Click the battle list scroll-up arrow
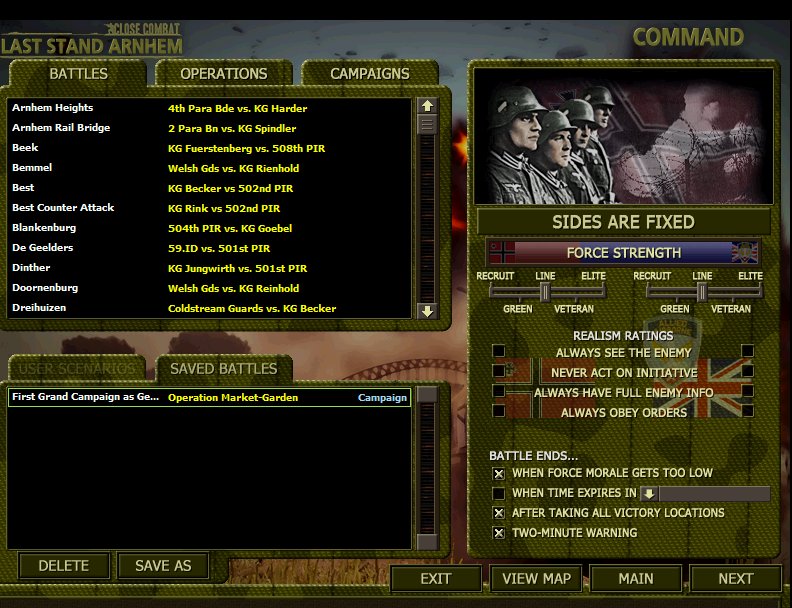 pyautogui.click(x=427, y=106)
